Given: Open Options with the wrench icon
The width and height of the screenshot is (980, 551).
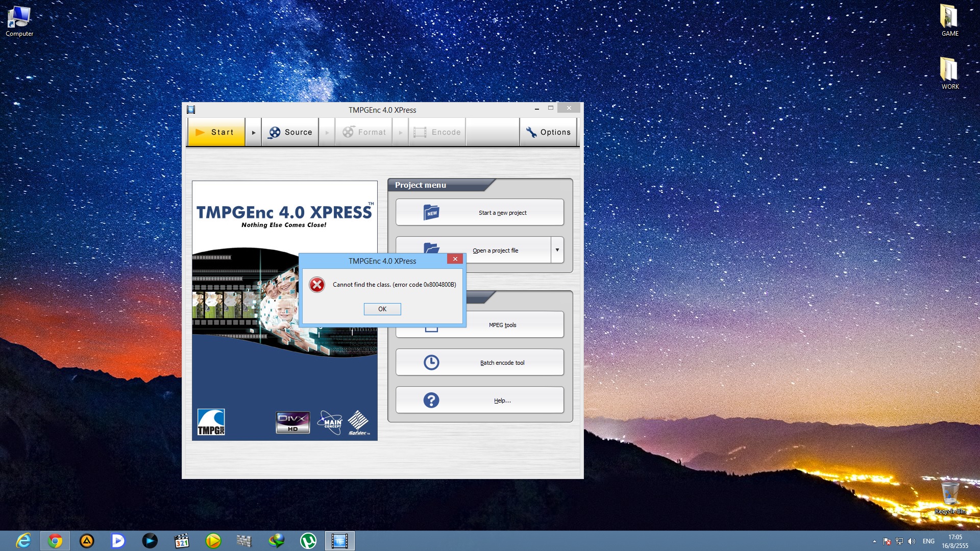Looking at the screenshot, I should pos(549,132).
